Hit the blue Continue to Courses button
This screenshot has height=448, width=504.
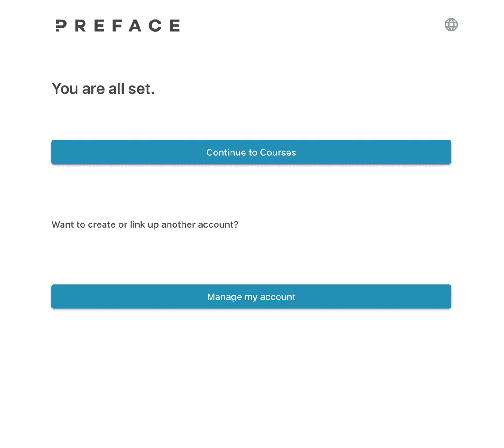tap(251, 153)
